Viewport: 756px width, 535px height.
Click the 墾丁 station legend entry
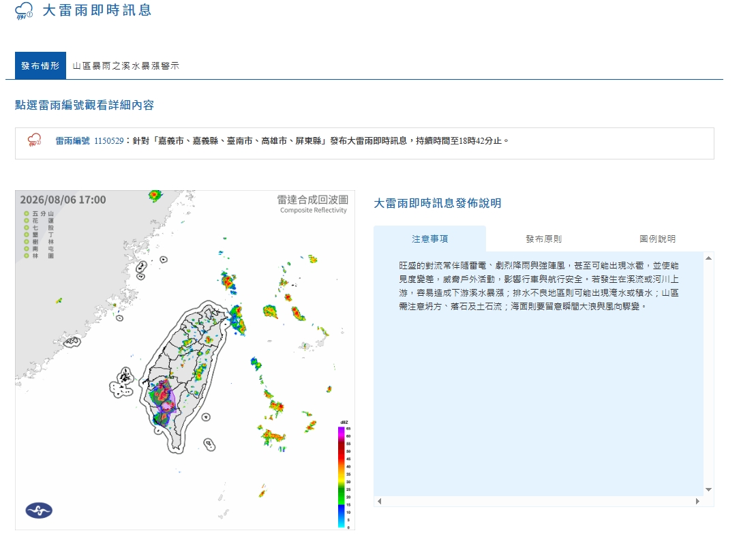40,234
